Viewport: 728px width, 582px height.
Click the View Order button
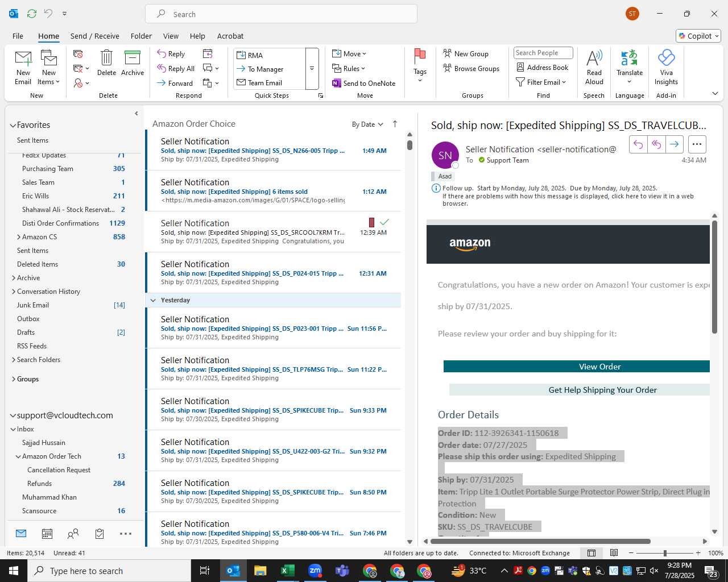tap(577, 367)
